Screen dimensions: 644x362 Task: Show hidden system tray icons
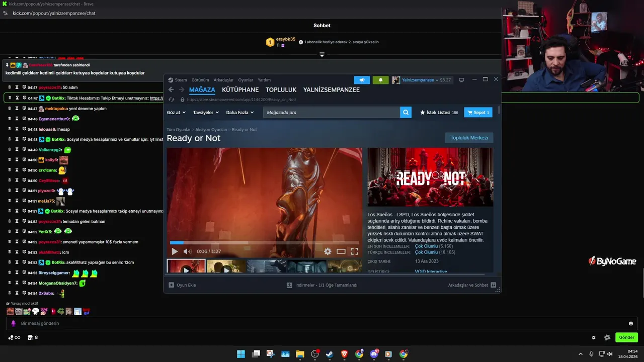coord(580,354)
